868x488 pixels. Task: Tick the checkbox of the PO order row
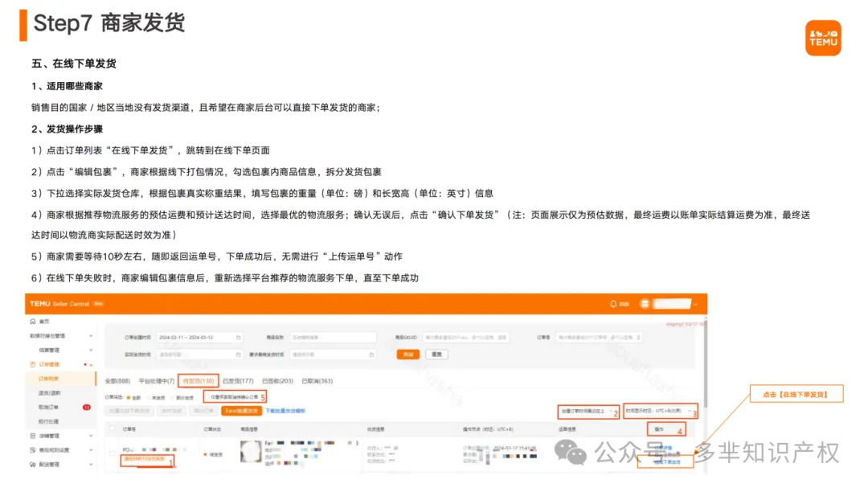(113, 453)
